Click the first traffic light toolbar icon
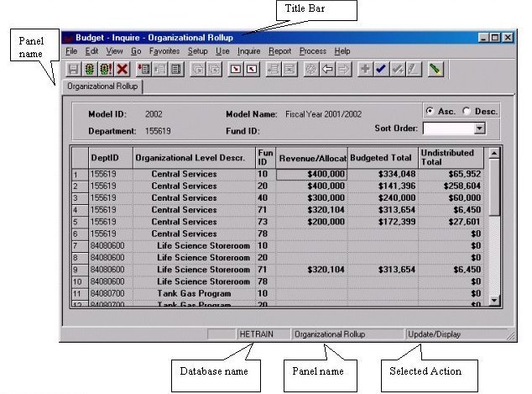532x394 pixels. click(90, 69)
